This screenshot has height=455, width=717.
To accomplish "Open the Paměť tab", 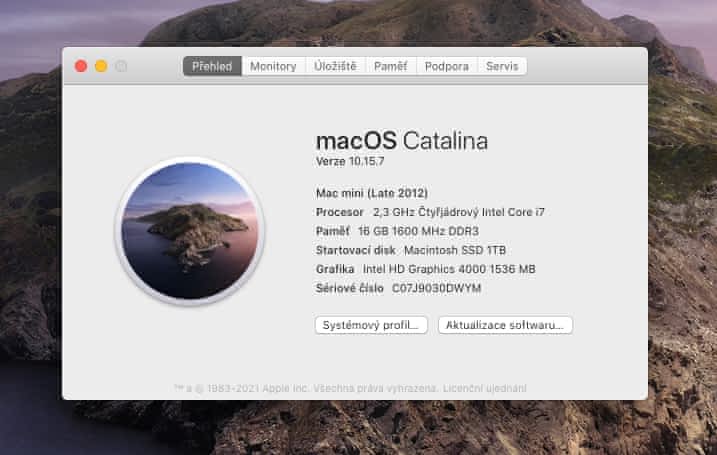I will [x=391, y=66].
